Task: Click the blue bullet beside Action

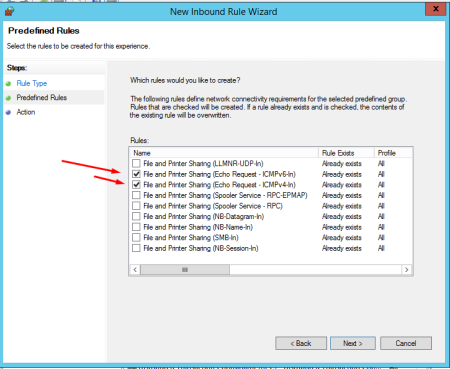Action: 8,112
